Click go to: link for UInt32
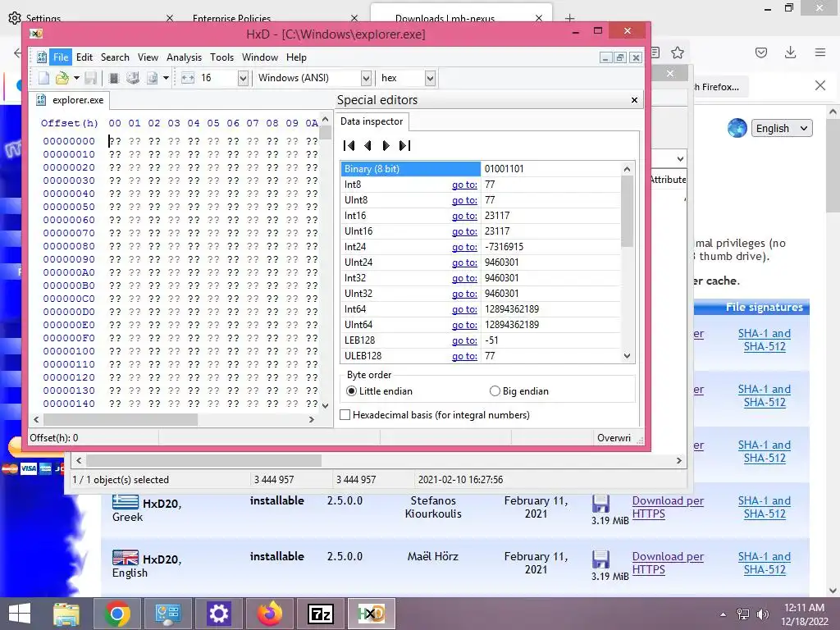This screenshot has width=840, height=630. [464, 294]
